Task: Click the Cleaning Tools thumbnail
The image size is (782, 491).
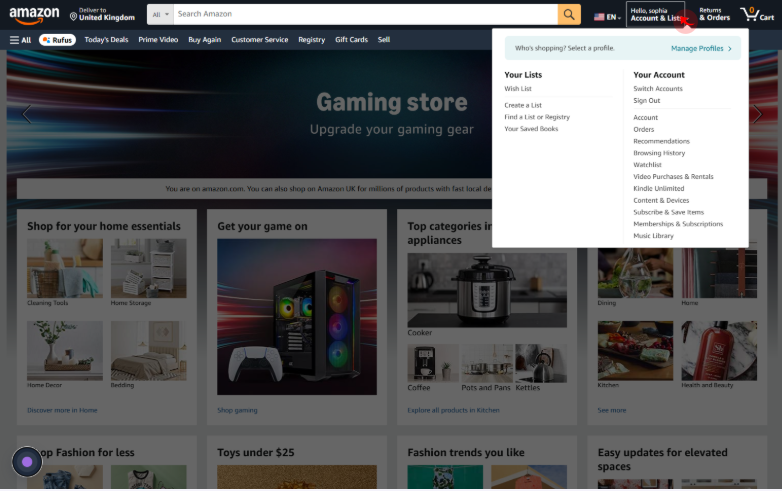Action: [65, 268]
